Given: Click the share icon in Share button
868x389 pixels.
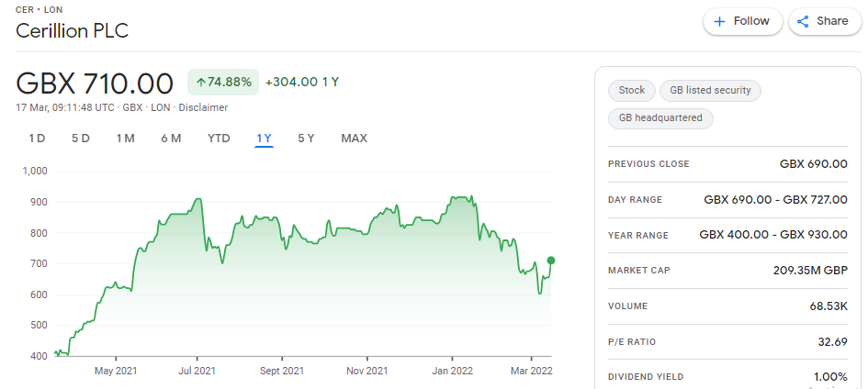Looking at the screenshot, I should tap(803, 21).
